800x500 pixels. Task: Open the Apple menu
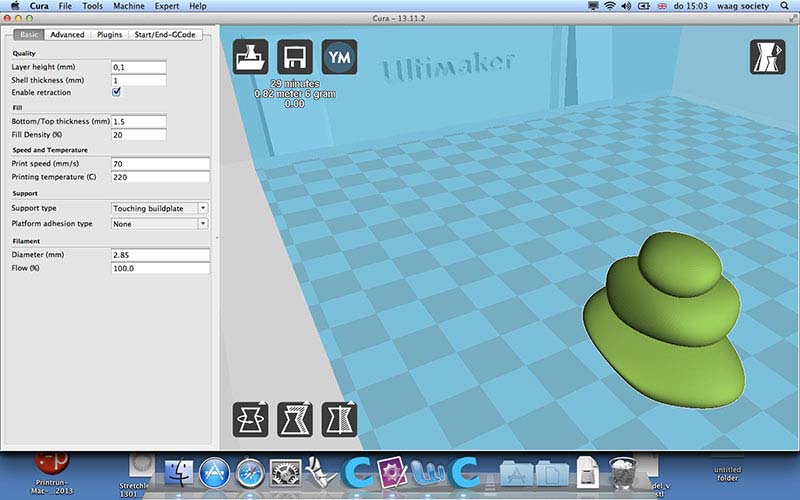[x=15, y=6]
